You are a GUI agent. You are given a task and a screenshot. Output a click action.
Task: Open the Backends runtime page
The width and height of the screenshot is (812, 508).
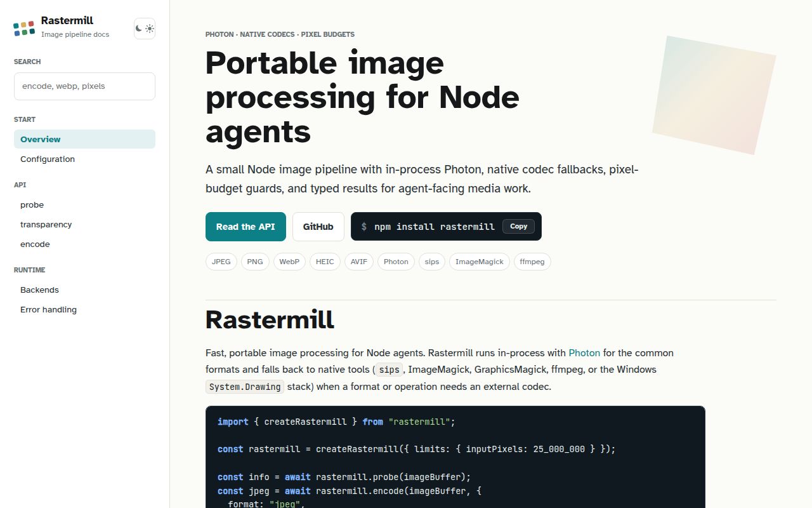[84, 290]
